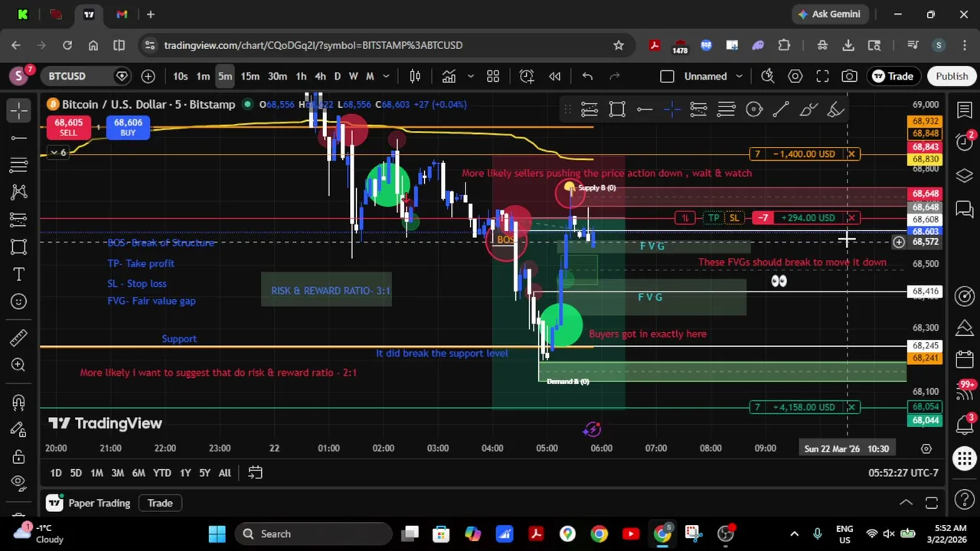Image resolution: width=980 pixels, height=551 pixels.
Task: Open the Windows Start menu
Action: pyautogui.click(x=217, y=533)
